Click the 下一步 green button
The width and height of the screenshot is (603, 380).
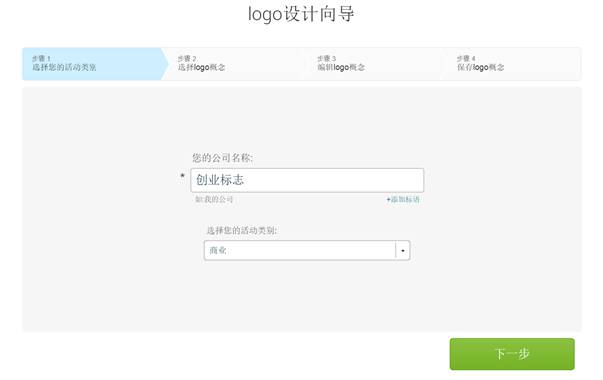pyautogui.click(x=512, y=354)
